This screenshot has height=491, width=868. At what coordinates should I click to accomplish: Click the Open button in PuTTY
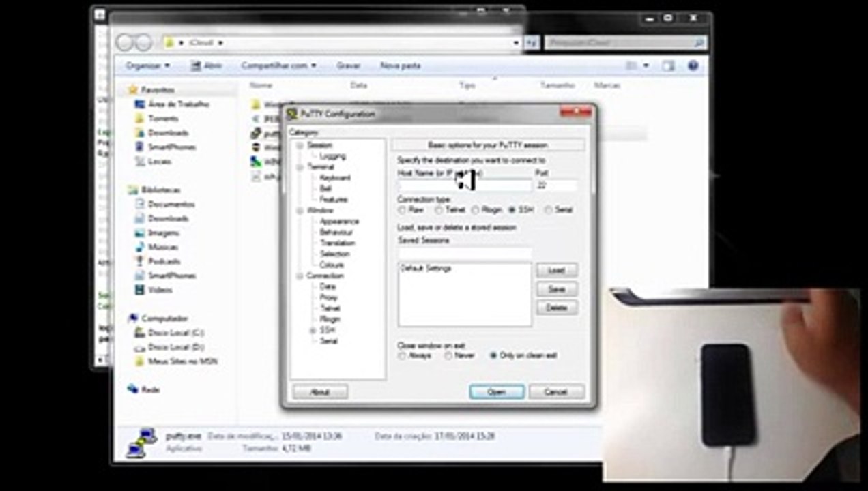pyautogui.click(x=497, y=392)
